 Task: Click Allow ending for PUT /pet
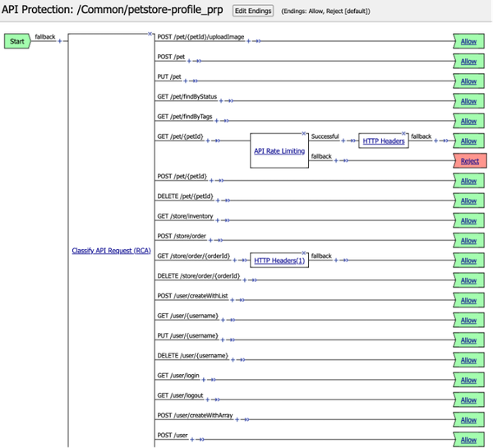click(x=468, y=81)
